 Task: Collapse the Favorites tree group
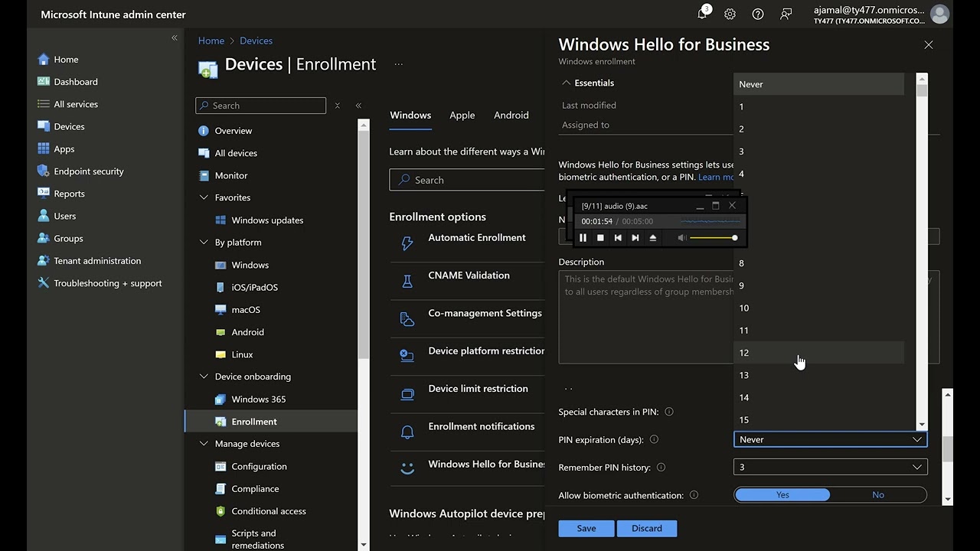(x=204, y=197)
